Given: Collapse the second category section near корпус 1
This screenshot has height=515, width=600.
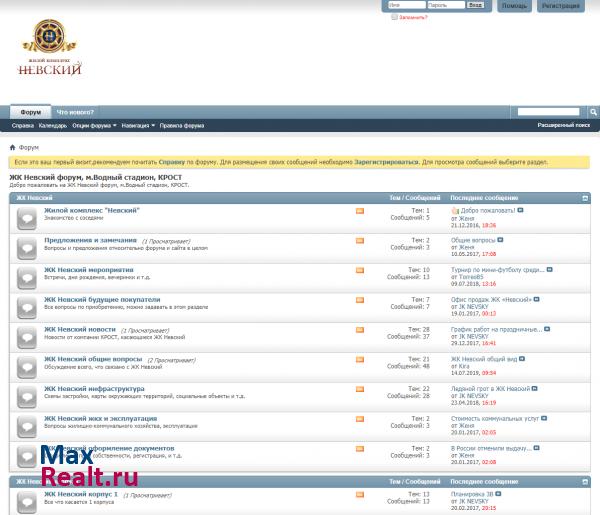Looking at the screenshot, I should point(585,482).
